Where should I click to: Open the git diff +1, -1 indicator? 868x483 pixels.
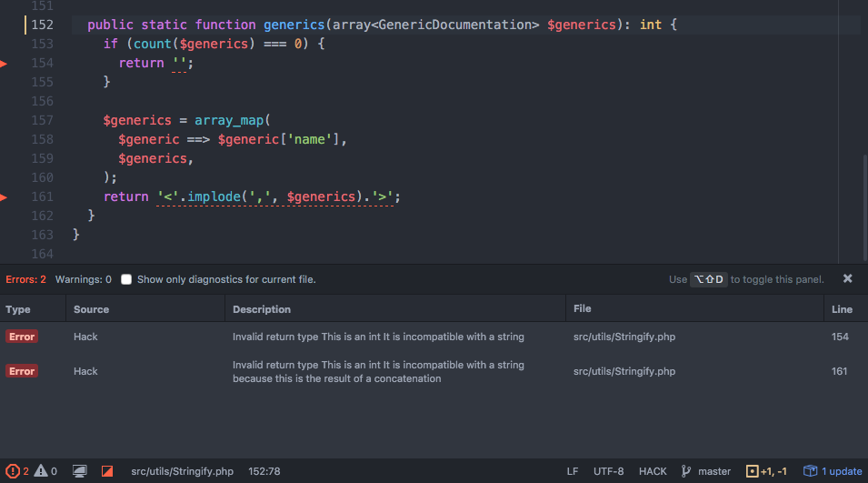[767, 471]
